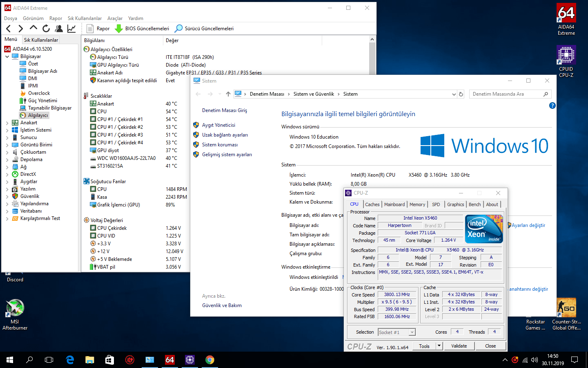Click the help question mark icon
The image size is (588, 368).
pyautogui.click(x=552, y=105)
